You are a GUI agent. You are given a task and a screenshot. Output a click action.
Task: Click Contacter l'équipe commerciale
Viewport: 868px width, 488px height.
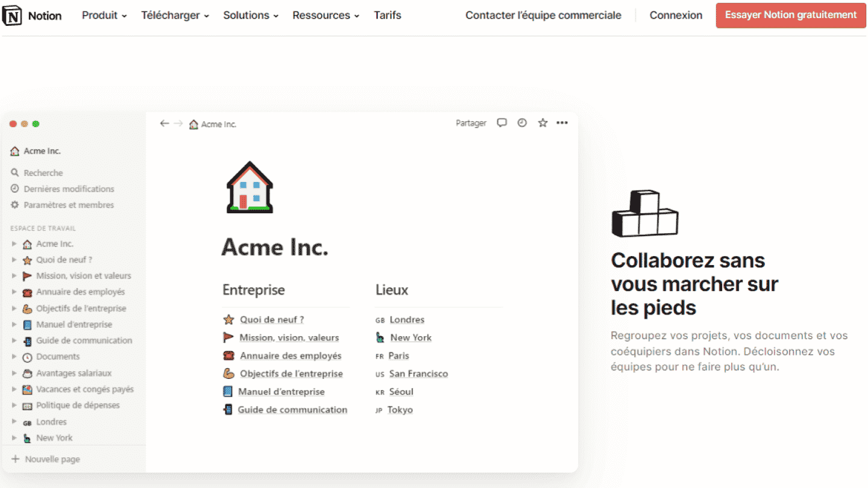(543, 16)
